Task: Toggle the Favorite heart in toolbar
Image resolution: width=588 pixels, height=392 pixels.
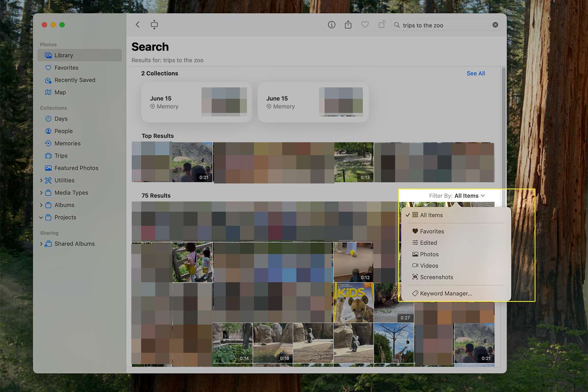Action: (365, 25)
